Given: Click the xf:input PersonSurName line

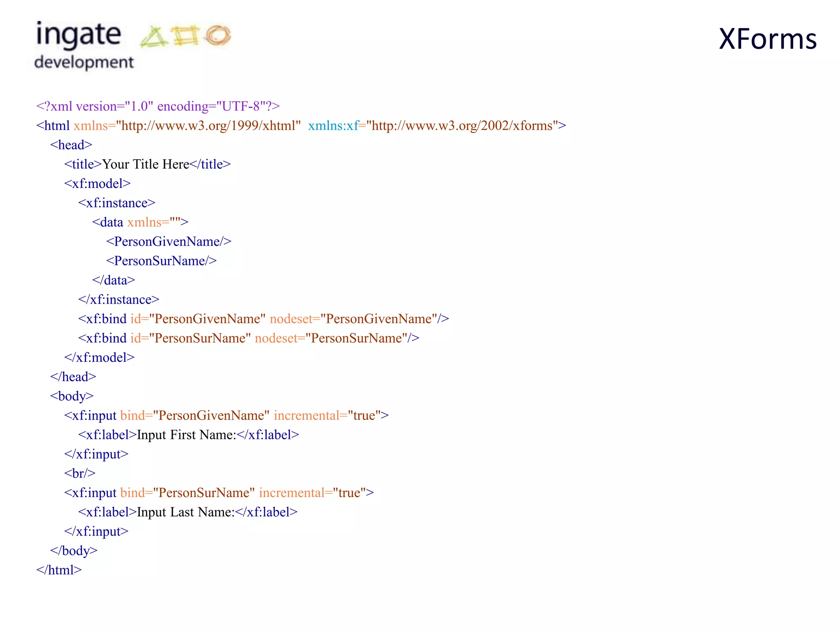Looking at the screenshot, I should click(219, 493).
